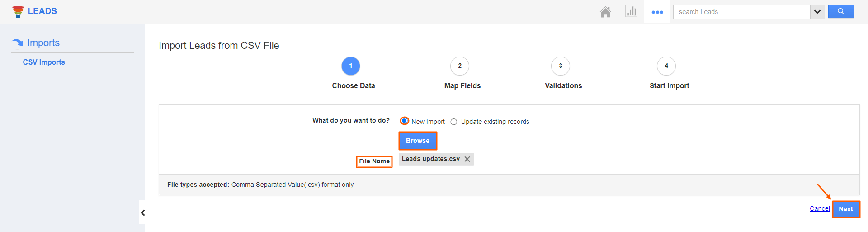
Task: Open the three-dots more options icon
Action: [x=657, y=12]
